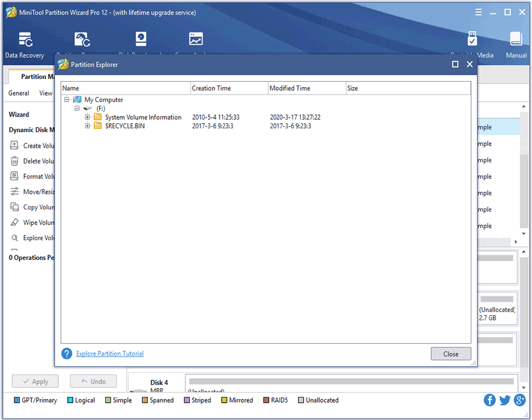Screen dimensions: 532x420
Task: Click the Mirrored legend color swatch
Action: point(225,400)
